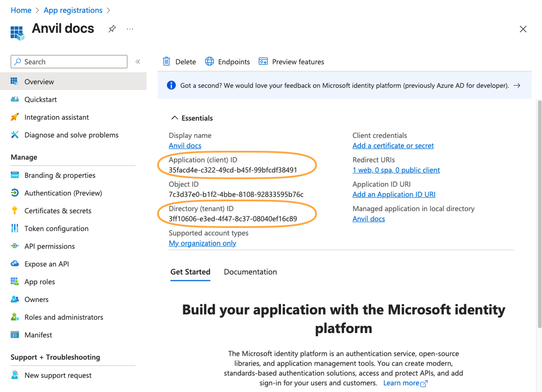Dismiss feedback banner via arrow
The width and height of the screenshot is (542, 392).
pos(517,86)
